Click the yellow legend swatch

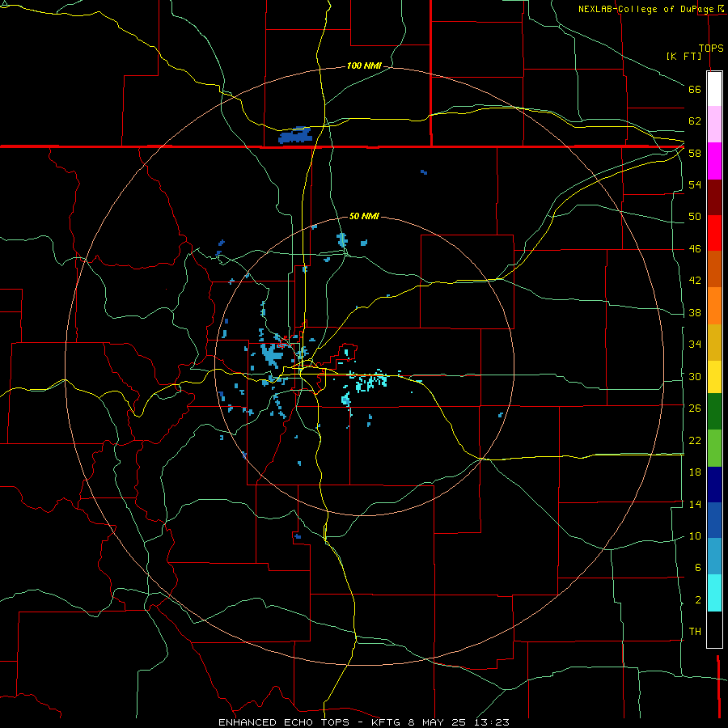714,377
